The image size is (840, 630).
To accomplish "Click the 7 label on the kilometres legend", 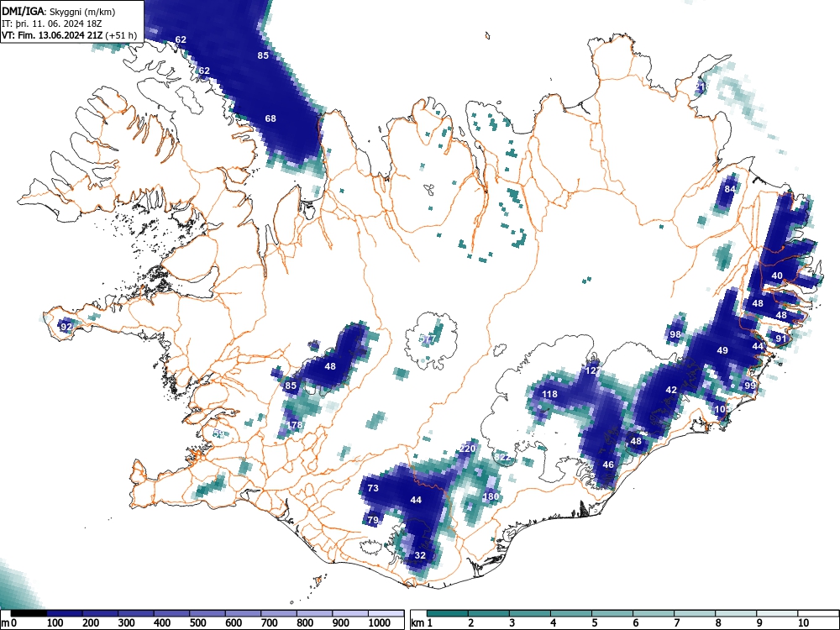I will 677,623.
